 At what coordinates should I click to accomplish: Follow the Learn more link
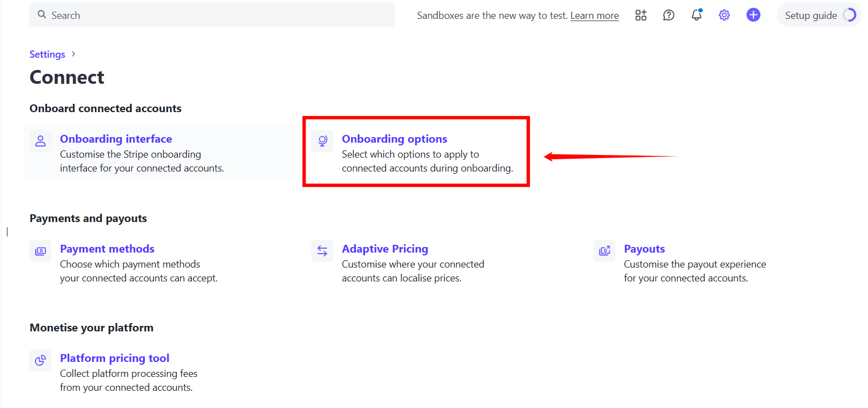coord(594,16)
